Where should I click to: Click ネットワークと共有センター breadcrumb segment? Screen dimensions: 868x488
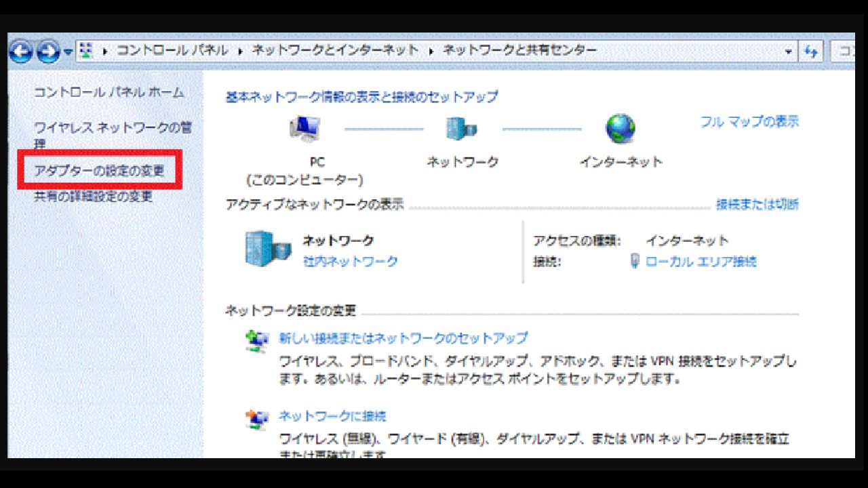(519, 51)
